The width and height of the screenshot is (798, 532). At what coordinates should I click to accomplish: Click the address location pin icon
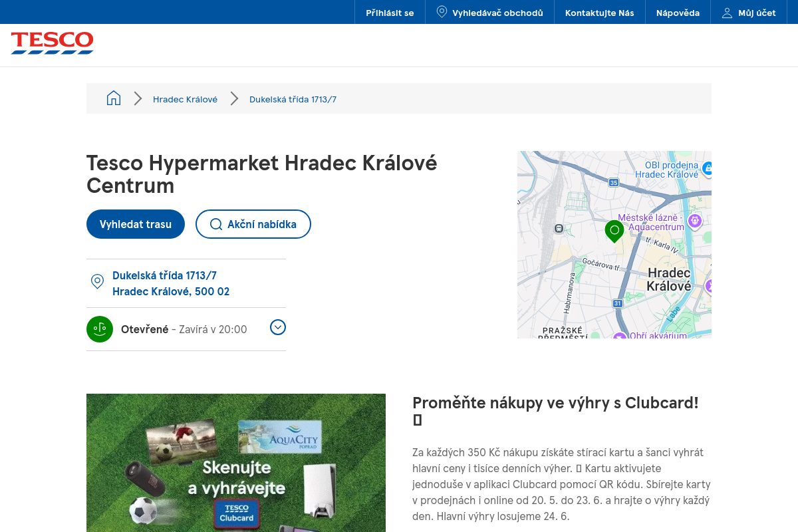[97, 282]
